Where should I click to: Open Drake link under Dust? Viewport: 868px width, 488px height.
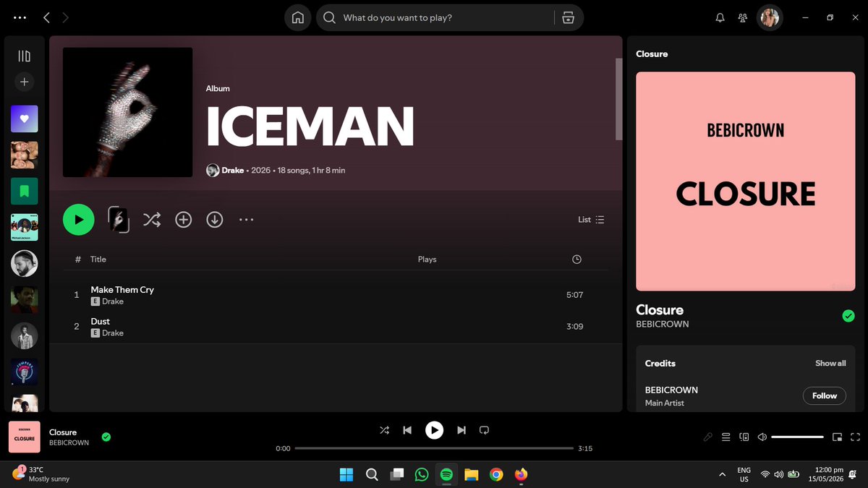(x=113, y=333)
